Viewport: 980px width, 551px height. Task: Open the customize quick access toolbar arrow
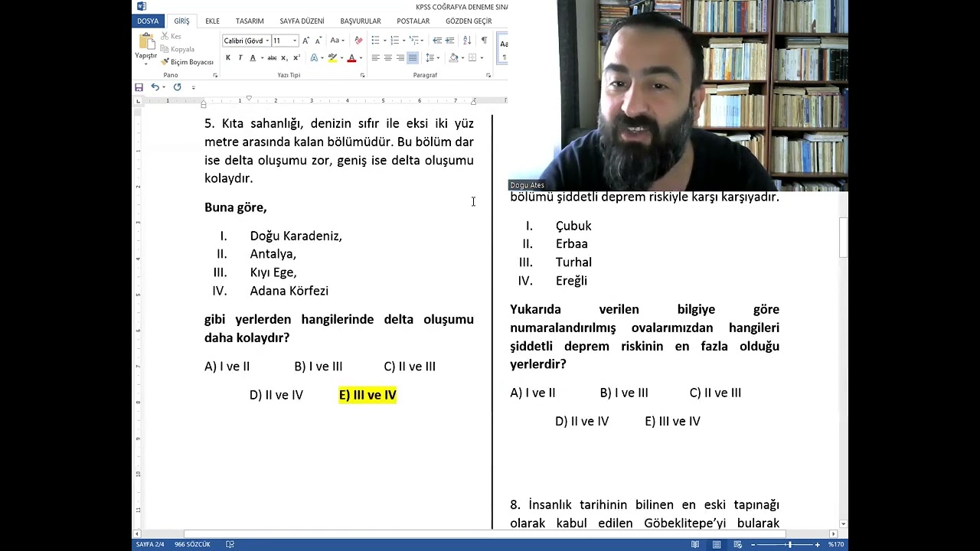194,87
